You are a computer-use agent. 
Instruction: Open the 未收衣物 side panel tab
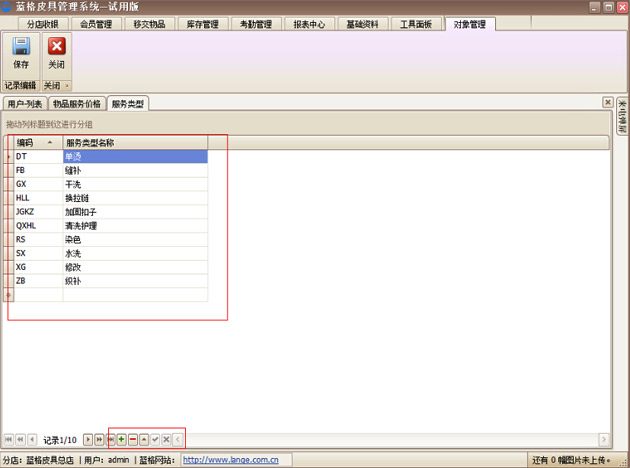coord(620,117)
